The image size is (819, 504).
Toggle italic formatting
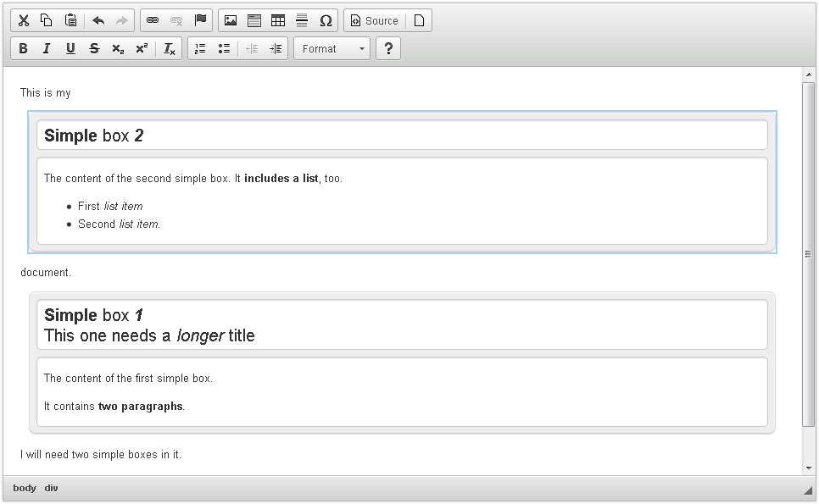pos(47,48)
